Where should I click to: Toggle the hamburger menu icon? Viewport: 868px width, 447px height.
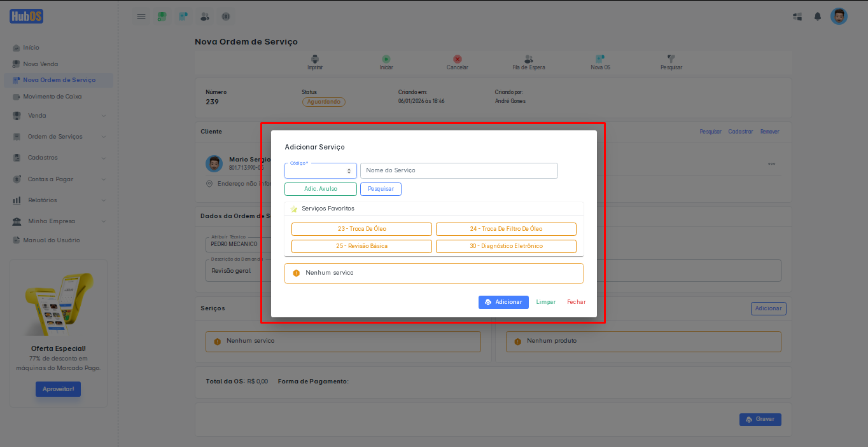pos(141,17)
